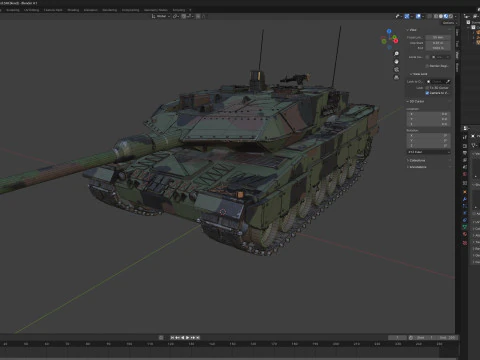
Task: Uncheck Camera to View checkbox
Action: tap(427, 93)
